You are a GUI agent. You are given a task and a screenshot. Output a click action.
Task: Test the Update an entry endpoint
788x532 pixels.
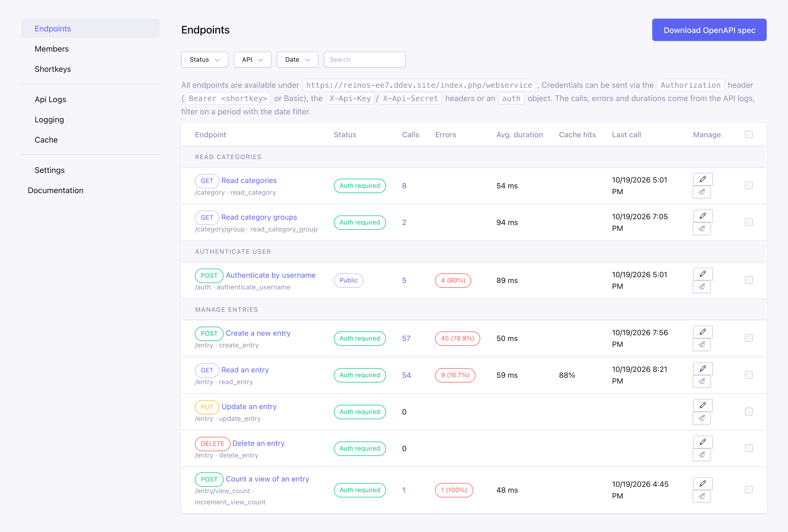coord(701,418)
